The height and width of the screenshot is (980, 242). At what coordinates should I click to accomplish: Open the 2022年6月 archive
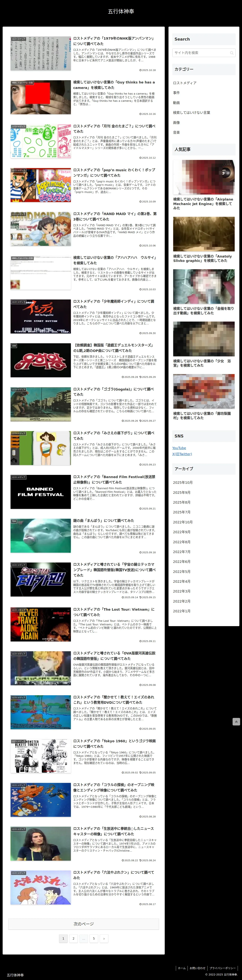click(182, 562)
